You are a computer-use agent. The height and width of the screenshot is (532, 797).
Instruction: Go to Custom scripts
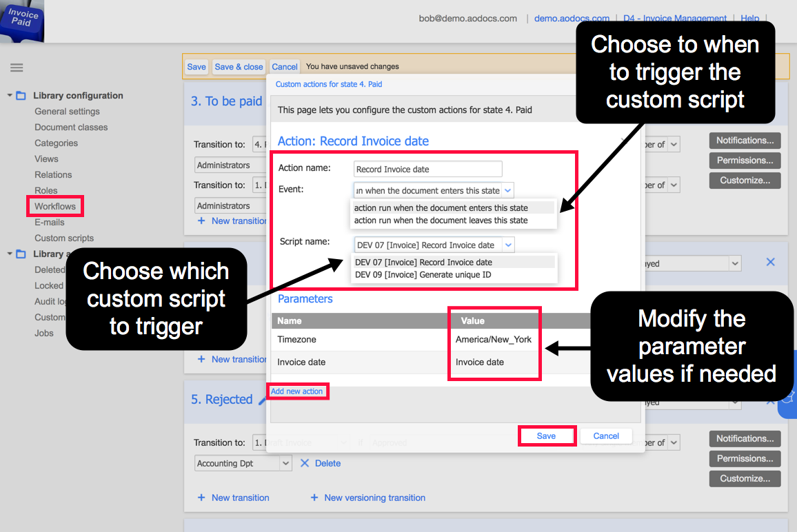pyautogui.click(x=64, y=238)
